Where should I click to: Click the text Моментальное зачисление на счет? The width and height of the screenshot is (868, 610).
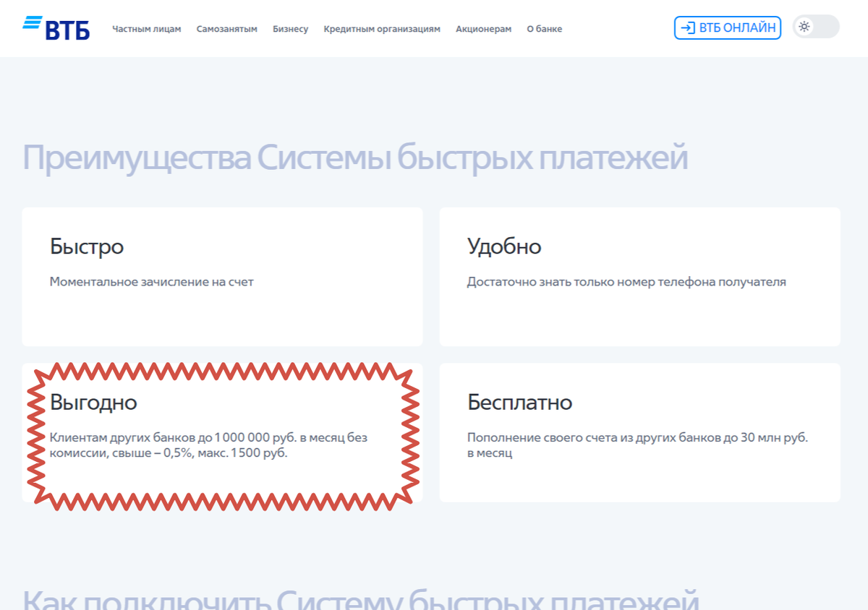click(151, 282)
